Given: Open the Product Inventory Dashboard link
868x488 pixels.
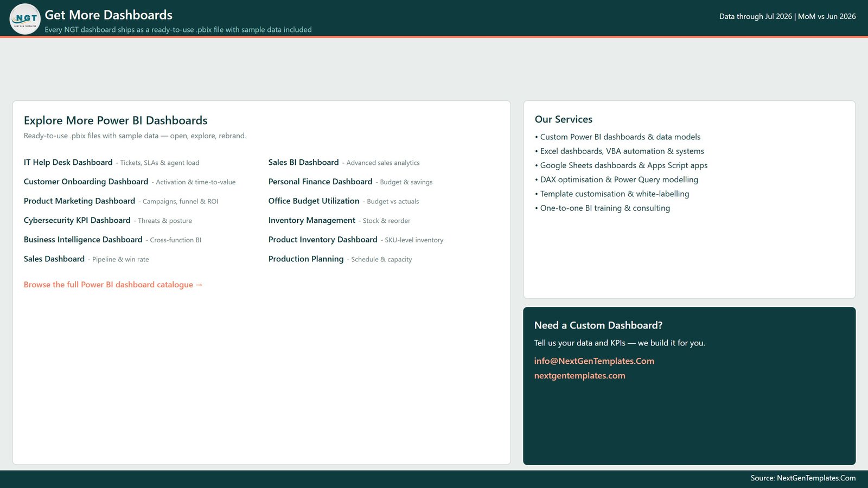Looking at the screenshot, I should (323, 240).
